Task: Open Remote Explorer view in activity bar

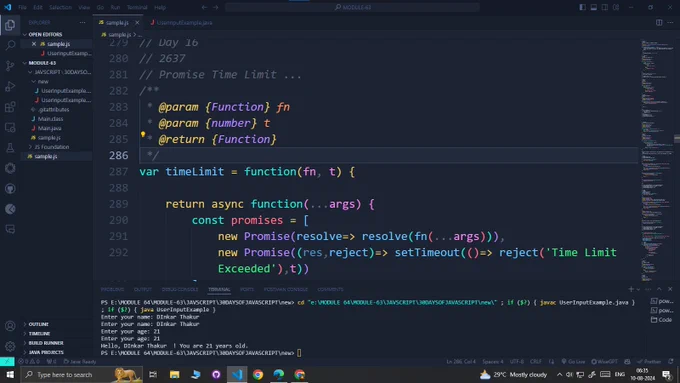Action: click(x=10, y=128)
